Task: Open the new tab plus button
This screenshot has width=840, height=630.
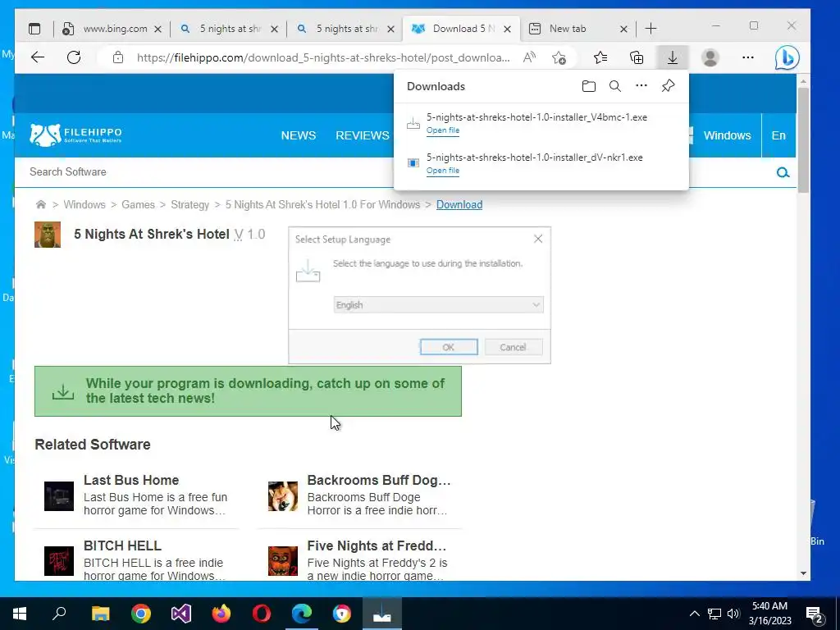Action: click(x=651, y=29)
